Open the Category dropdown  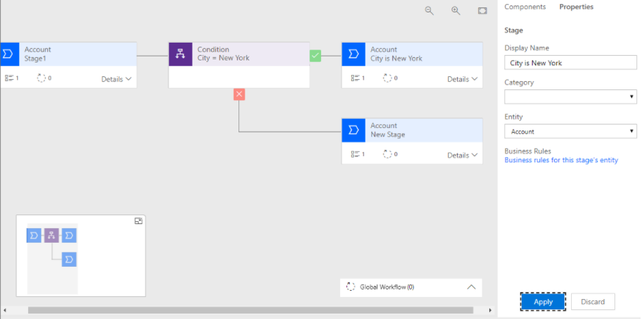[570, 97]
